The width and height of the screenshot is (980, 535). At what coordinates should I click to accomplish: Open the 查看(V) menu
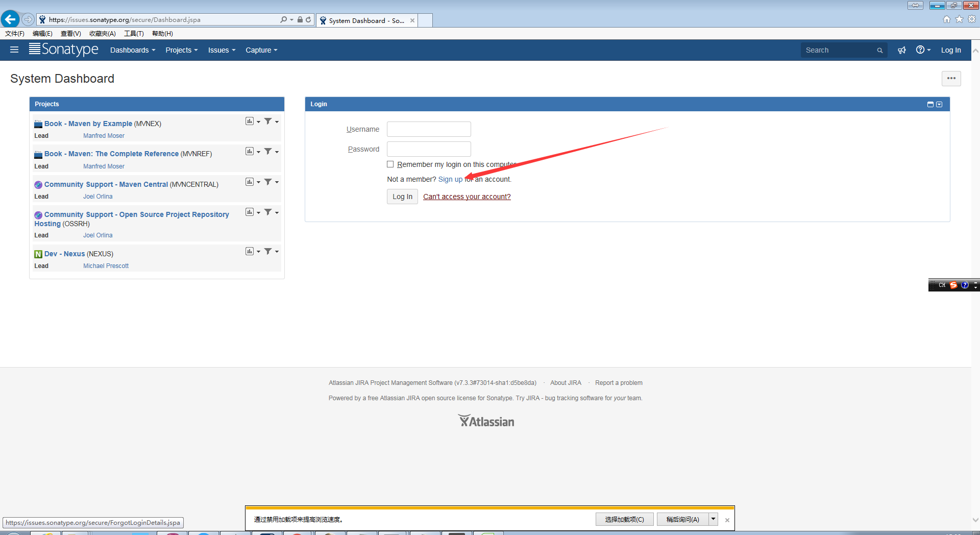(70, 34)
